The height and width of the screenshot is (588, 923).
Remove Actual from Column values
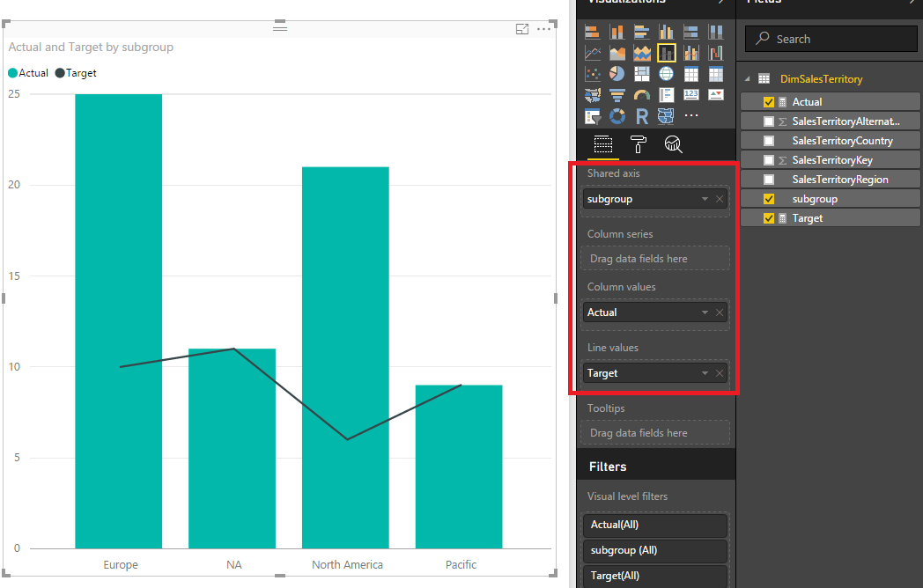720,312
